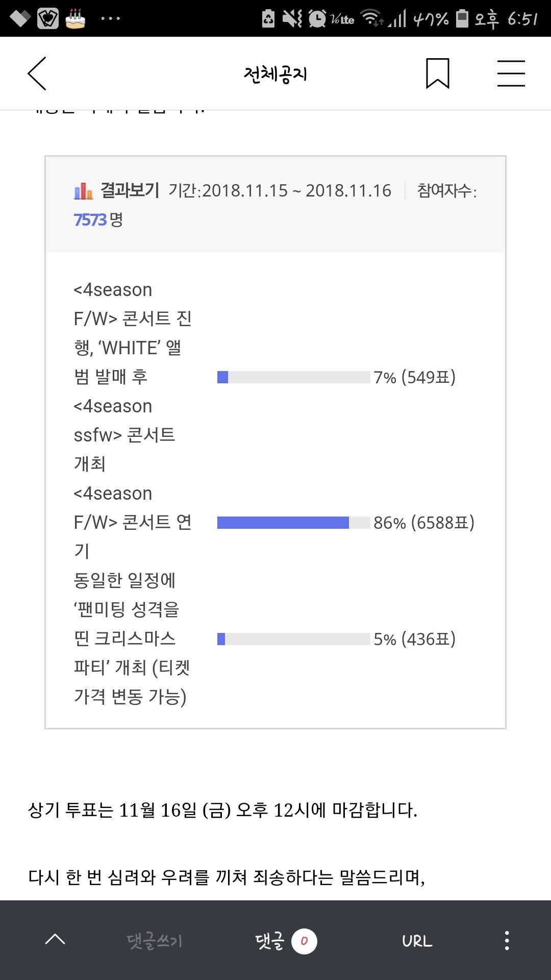Tap the 5% poll result bar
This screenshot has height=980, width=551.
[293, 639]
